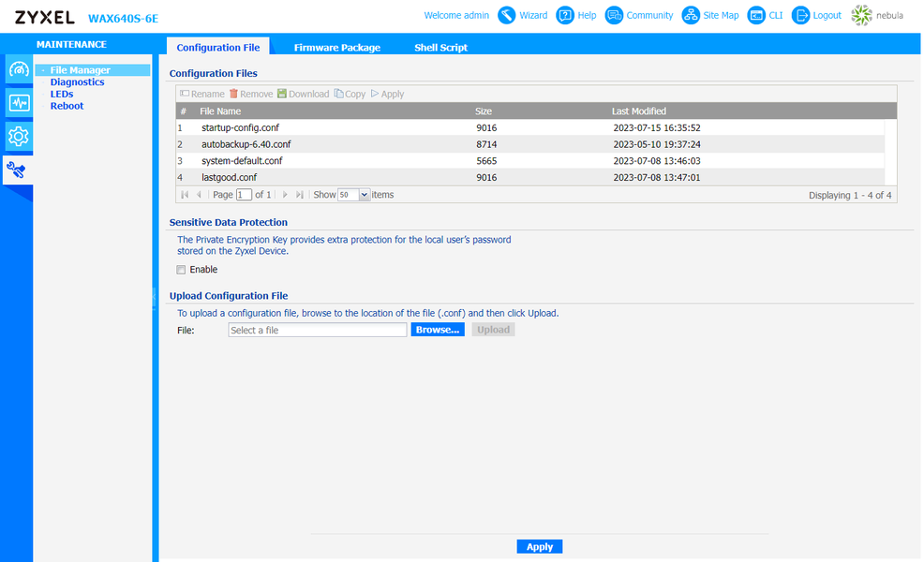Open Diagnostics in the Maintenance menu
Image resolution: width=924 pixels, height=562 pixels.
point(77,81)
